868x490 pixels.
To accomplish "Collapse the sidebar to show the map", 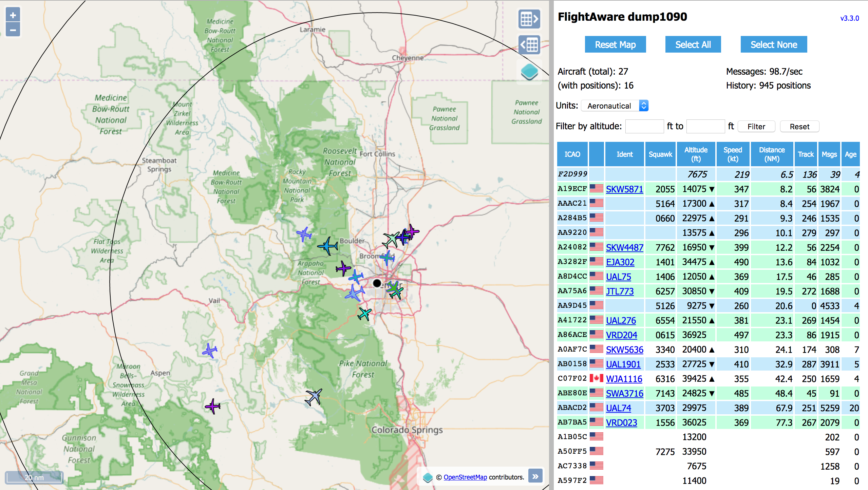I will 529,19.
